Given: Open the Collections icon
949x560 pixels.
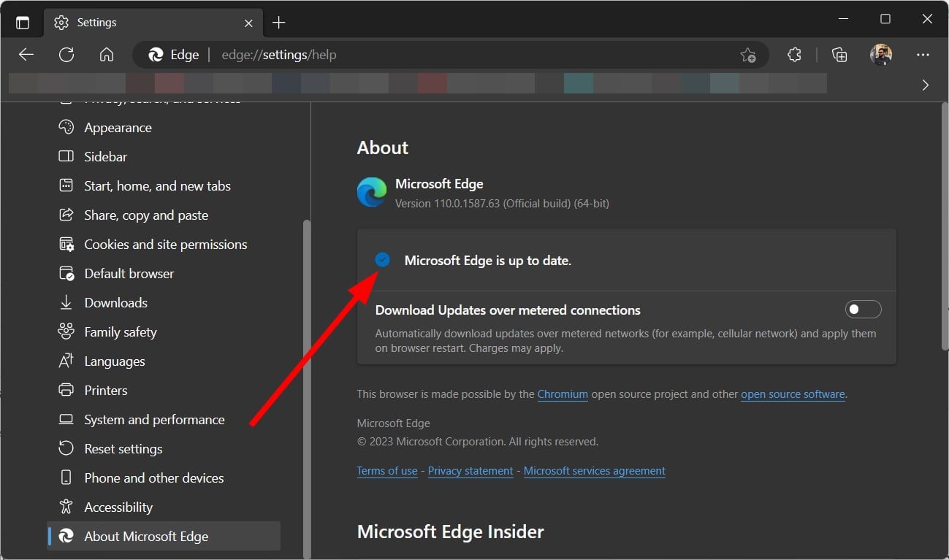Looking at the screenshot, I should click(839, 55).
